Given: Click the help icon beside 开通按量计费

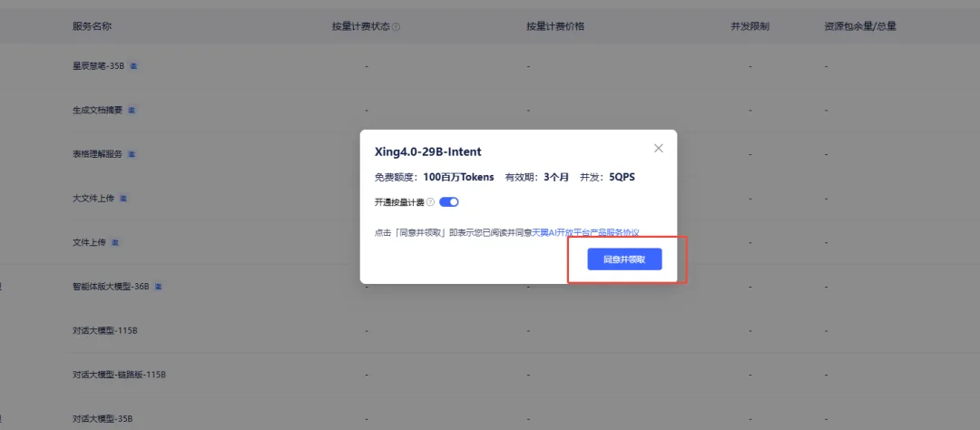Looking at the screenshot, I should (430, 202).
